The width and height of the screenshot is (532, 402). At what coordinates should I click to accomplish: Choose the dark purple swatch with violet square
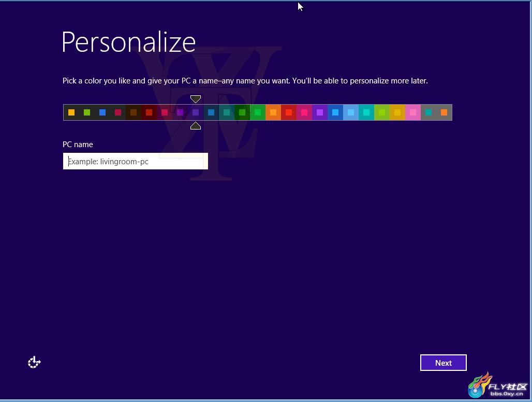coord(180,112)
